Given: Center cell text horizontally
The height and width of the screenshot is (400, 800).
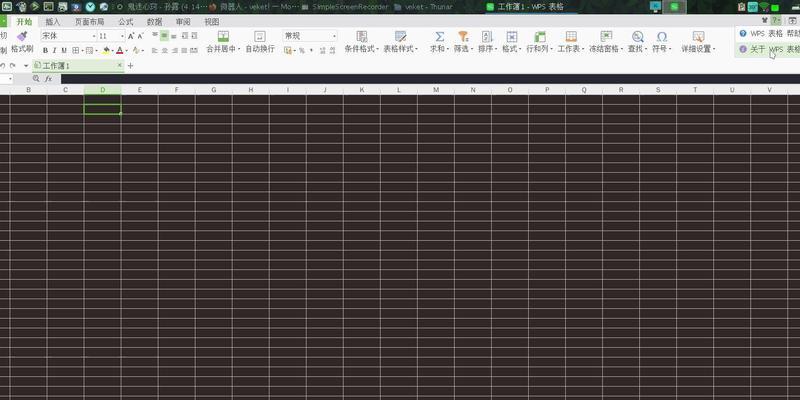Looking at the screenshot, I should (x=165, y=51).
